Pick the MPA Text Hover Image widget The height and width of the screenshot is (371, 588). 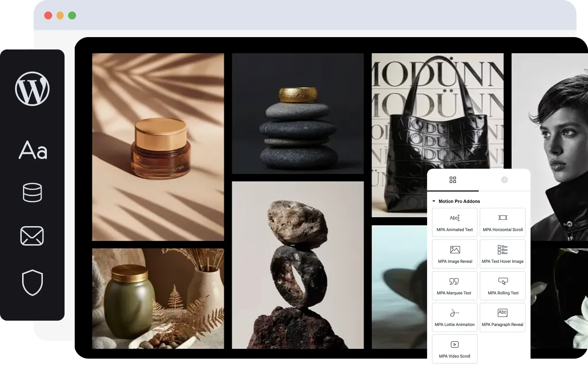click(503, 254)
